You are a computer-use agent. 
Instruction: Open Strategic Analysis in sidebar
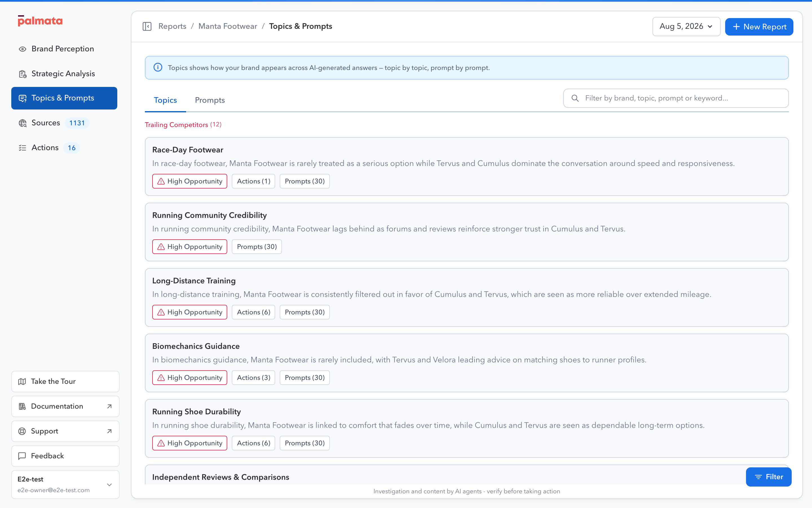tap(64, 74)
